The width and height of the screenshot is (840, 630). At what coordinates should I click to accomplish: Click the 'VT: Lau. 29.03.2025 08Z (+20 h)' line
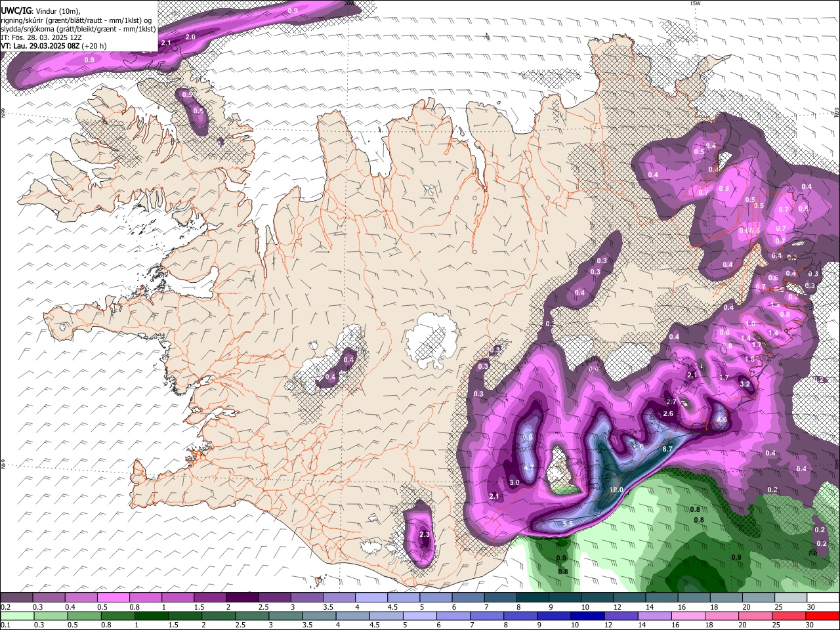click(x=54, y=46)
